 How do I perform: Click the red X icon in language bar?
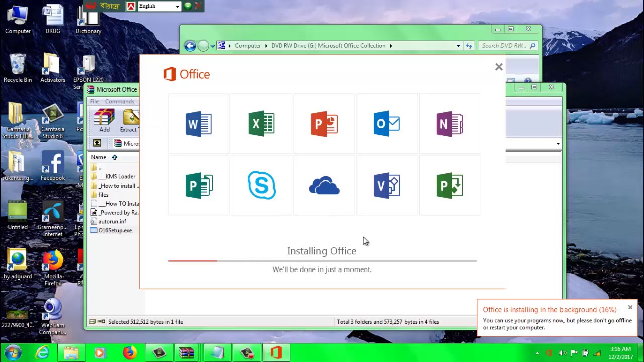tap(198, 6)
